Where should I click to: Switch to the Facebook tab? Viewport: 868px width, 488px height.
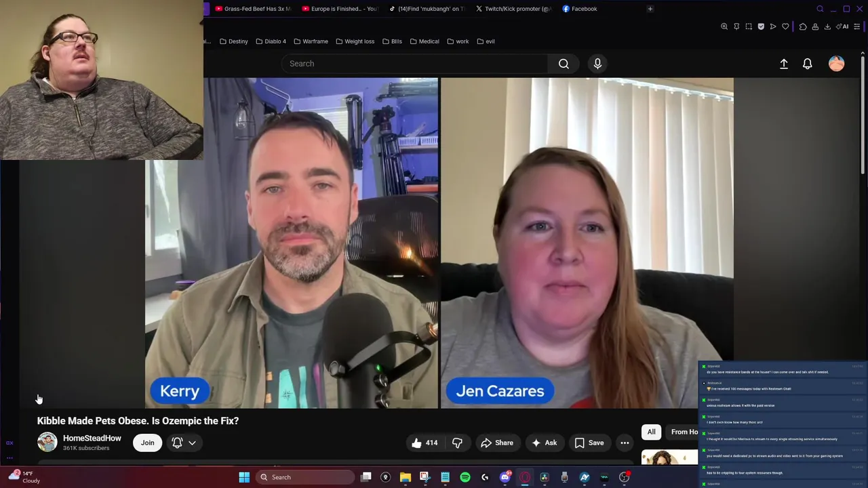tap(580, 9)
